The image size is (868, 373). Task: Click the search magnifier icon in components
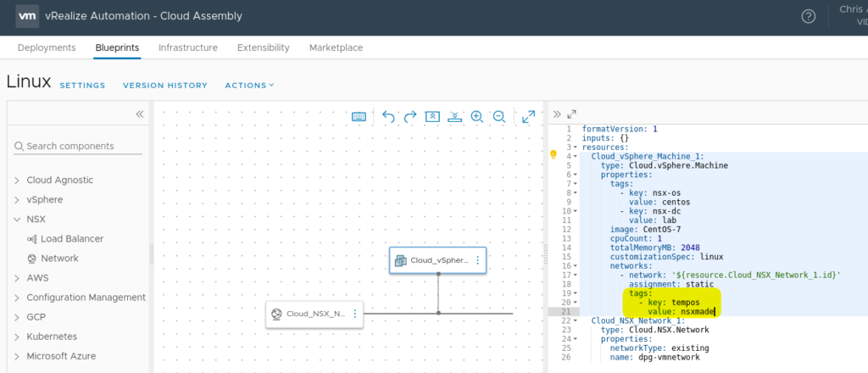tap(19, 146)
